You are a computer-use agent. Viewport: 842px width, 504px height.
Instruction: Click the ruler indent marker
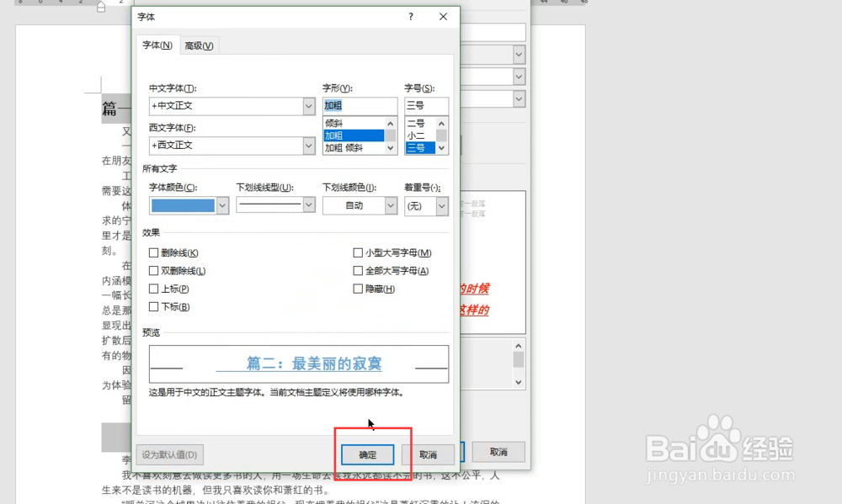101,7
